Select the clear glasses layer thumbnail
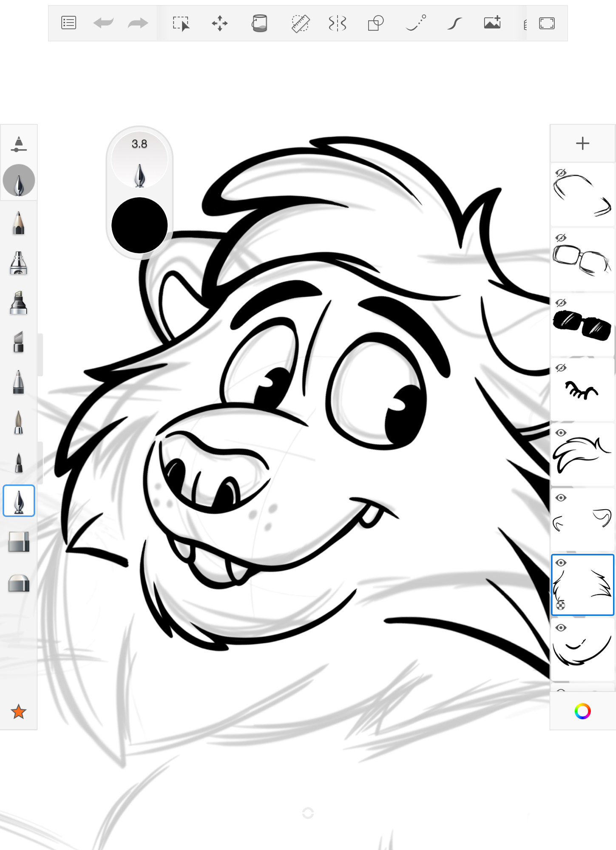This screenshot has width=616, height=850. pos(583,260)
